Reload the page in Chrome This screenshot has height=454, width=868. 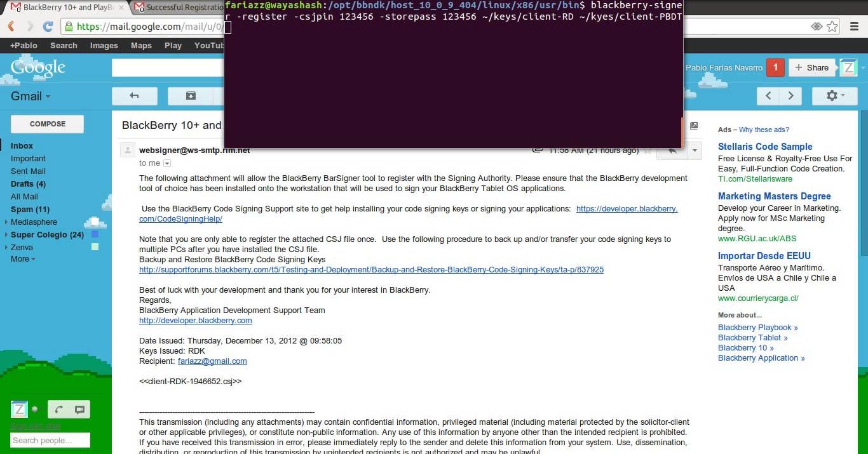tap(48, 27)
